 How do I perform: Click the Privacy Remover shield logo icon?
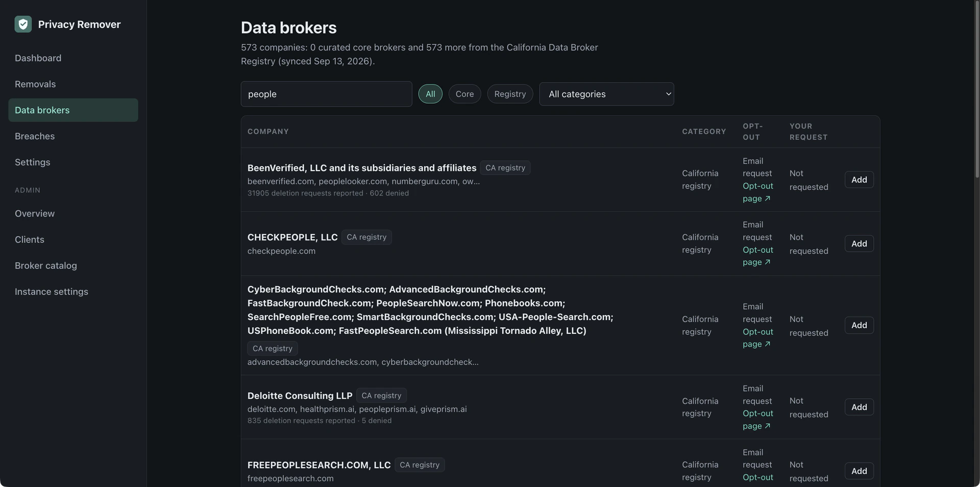pos(23,24)
